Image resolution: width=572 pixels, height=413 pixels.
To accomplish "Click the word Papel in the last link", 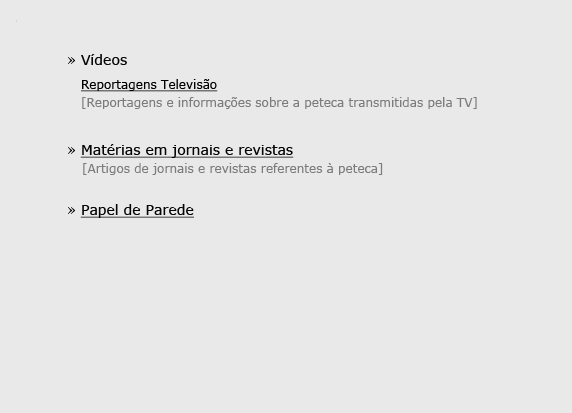I will [x=100, y=210].
